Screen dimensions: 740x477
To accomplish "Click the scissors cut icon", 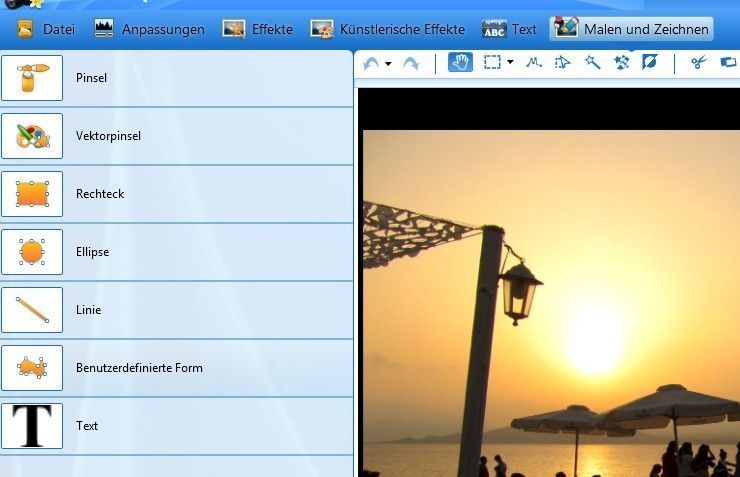I will point(698,63).
